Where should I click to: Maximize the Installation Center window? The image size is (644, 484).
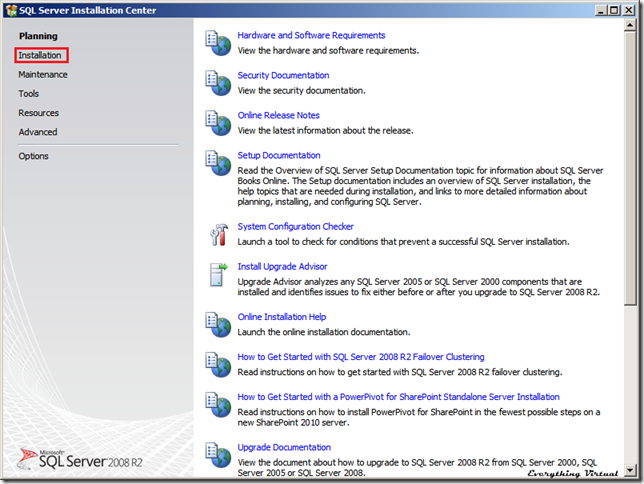pos(614,10)
